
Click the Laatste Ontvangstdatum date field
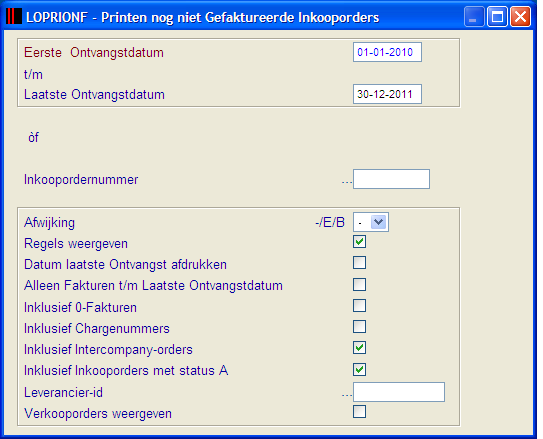387,94
